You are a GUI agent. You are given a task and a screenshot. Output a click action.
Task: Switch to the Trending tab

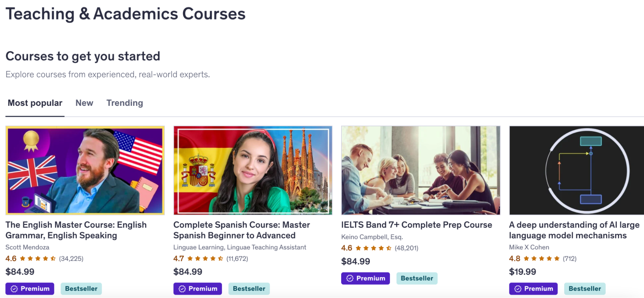click(x=125, y=103)
